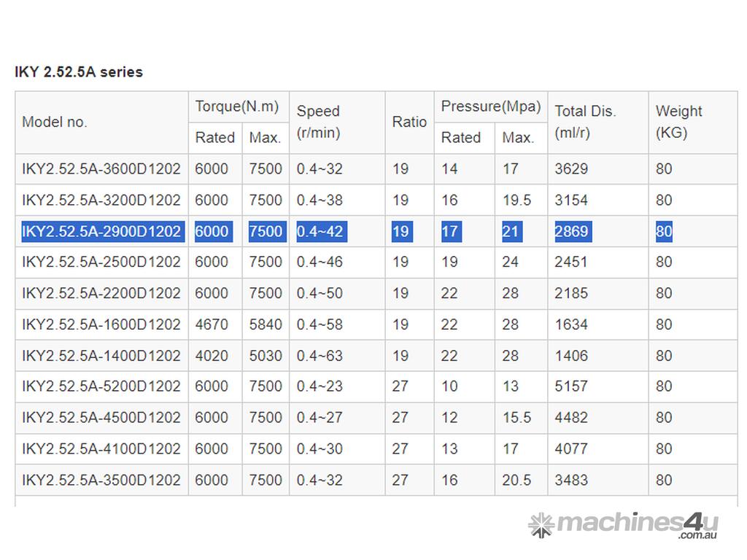The width and height of the screenshot is (747, 560).
Task: Click the 5157 total displacement cell
Action: [x=571, y=386]
